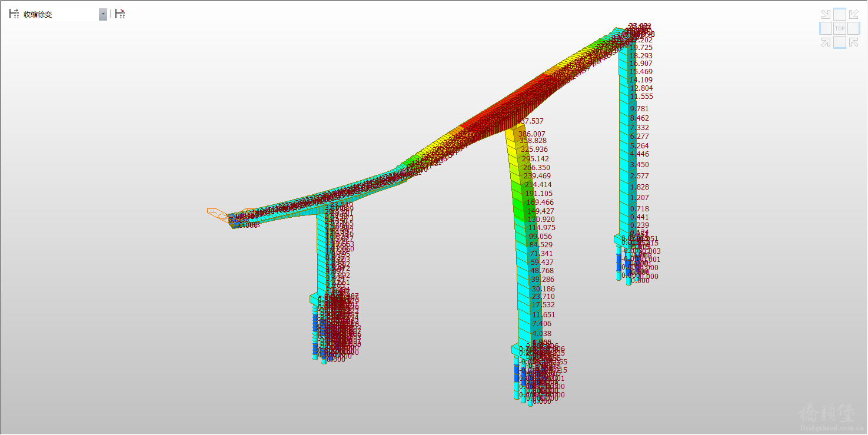Click the value 114.975 label
Screen dimensions: 868x435
[x=541, y=228]
